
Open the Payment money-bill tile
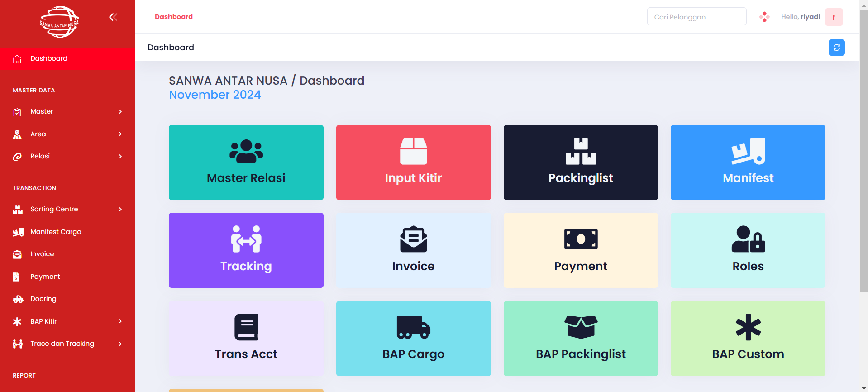(x=581, y=250)
